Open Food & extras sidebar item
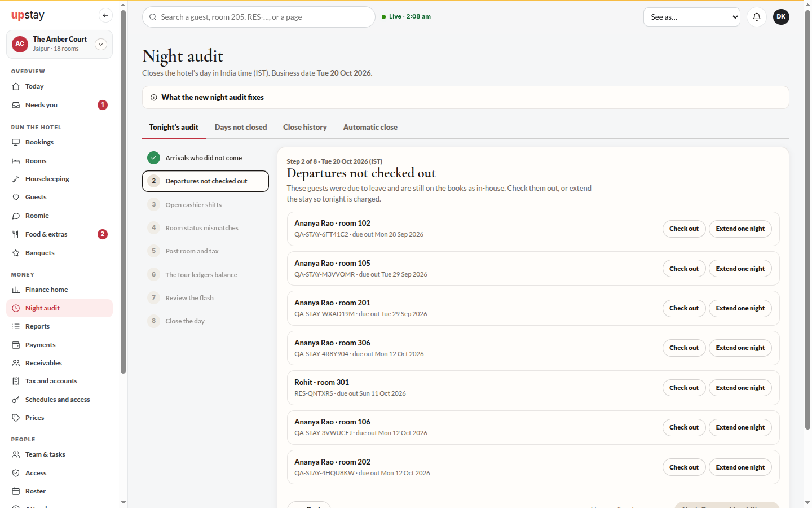The image size is (812, 508). pos(59,234)
